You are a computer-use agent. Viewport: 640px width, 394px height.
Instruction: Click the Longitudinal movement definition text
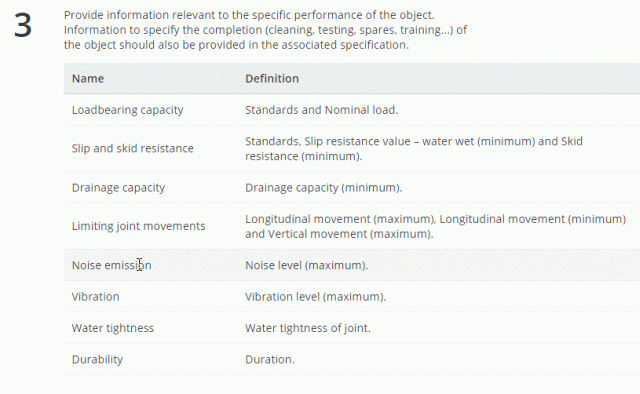pos(435,226)
